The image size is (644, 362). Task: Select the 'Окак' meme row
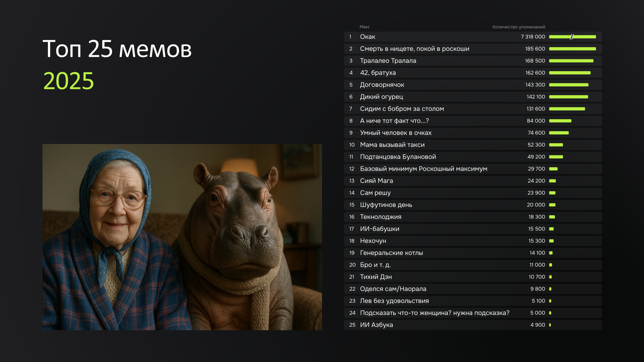(x=367, y=37)
